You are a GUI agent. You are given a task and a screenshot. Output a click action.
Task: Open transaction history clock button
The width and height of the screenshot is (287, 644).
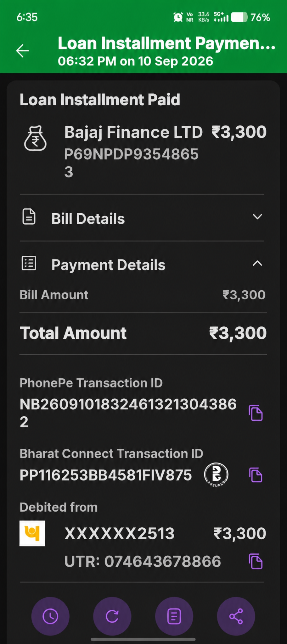pos(50,616)
